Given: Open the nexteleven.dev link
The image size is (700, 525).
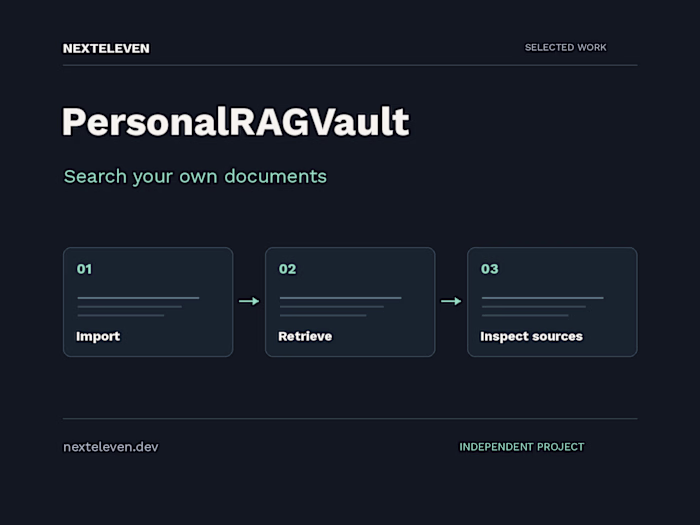Looking at the screenshot, I should click(x=111, y=447).
